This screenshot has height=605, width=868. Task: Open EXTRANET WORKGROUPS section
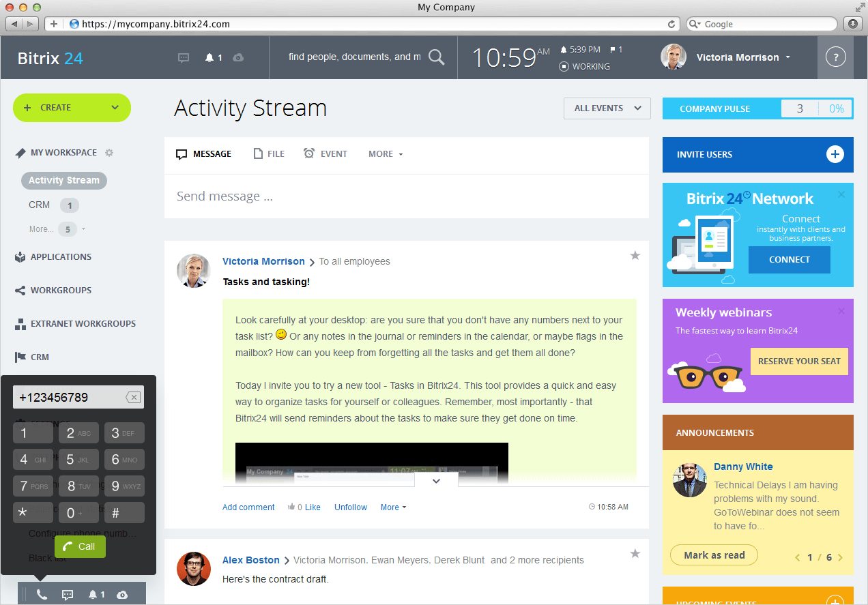(x=75, y=324)
